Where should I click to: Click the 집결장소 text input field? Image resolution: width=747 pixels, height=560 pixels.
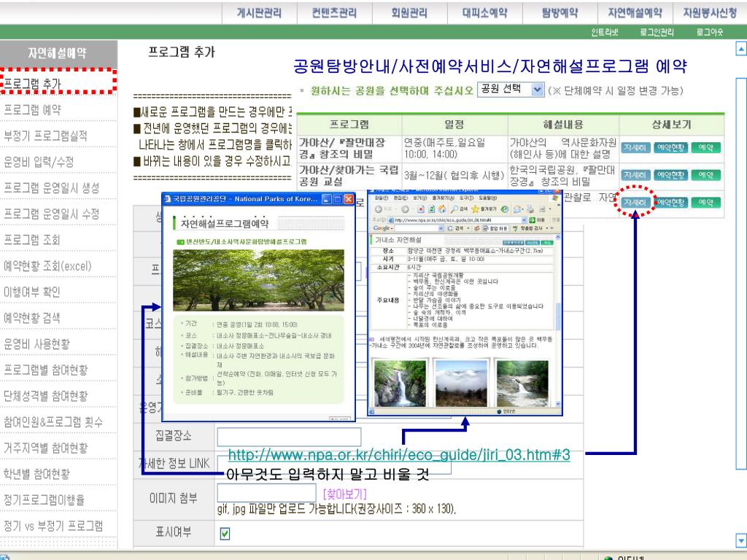point(289,437)
